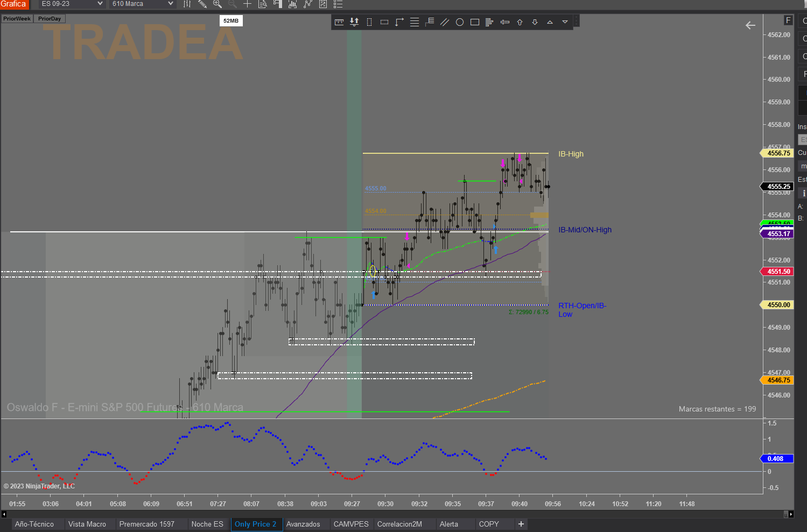The height and width of the screenshot is (532, 807).
Task: Open the ES 09-23 instrument dropdown
Action: 72,4
